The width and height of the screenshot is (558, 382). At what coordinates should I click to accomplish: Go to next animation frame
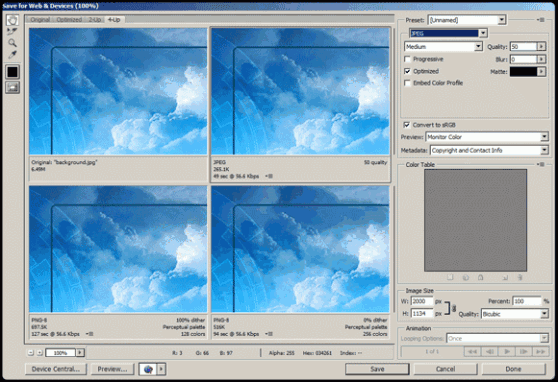[523, 352]
